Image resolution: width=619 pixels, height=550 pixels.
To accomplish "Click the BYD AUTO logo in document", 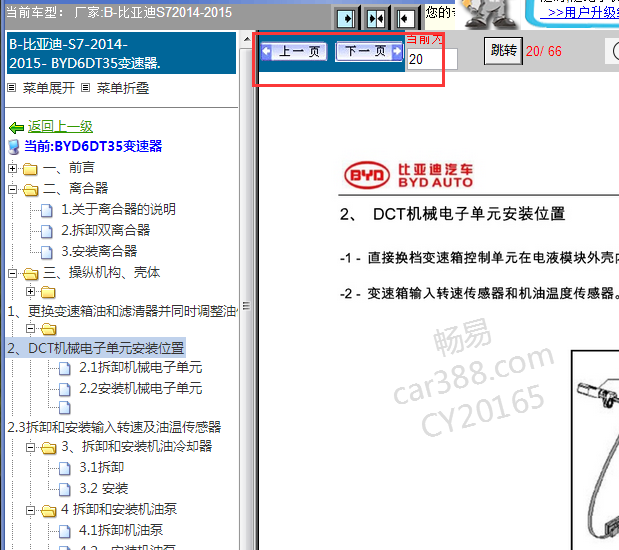I will (x=408, y=175).
